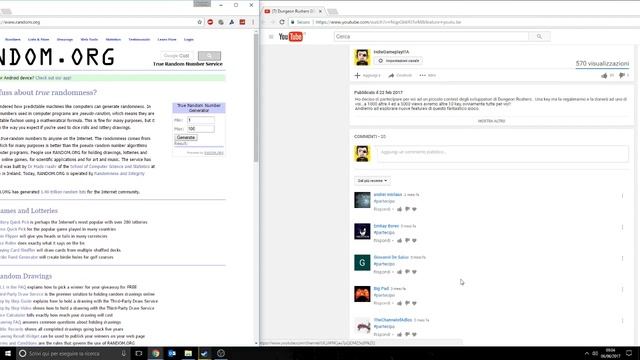Image resolution: width=640 pixels, height=360 pixels.
Task: Click the Check out our app link
Action: coord(53,78)
